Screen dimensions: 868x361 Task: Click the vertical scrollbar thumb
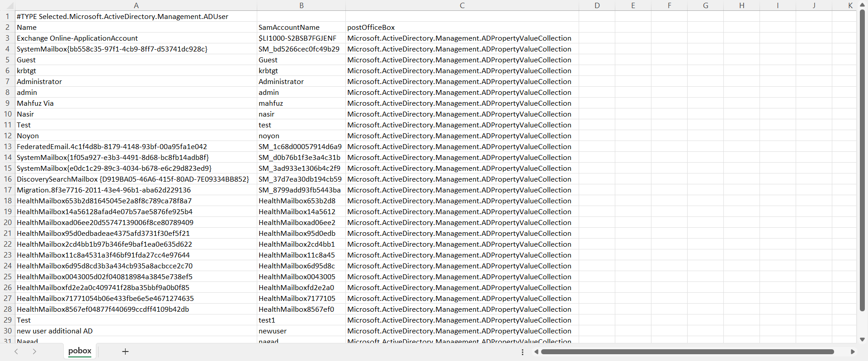pos(862,160)
